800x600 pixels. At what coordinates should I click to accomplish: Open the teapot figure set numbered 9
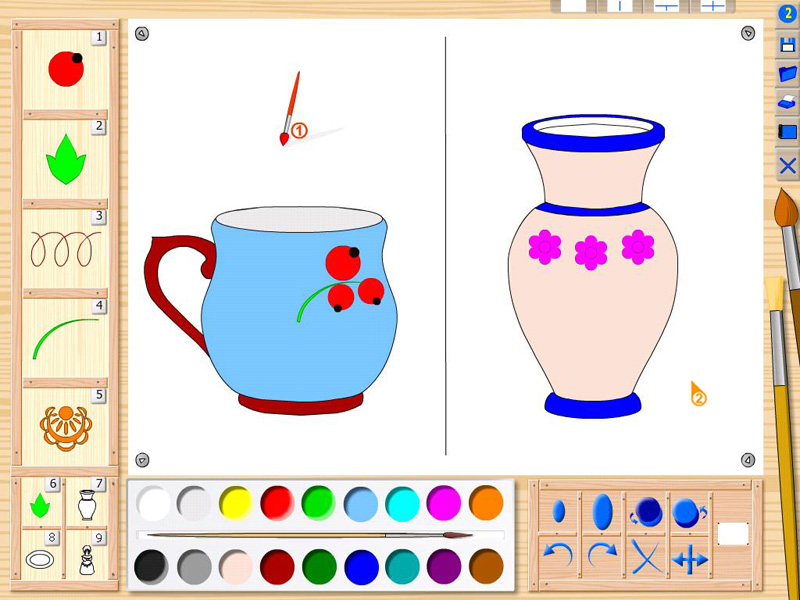click(87, 560)
